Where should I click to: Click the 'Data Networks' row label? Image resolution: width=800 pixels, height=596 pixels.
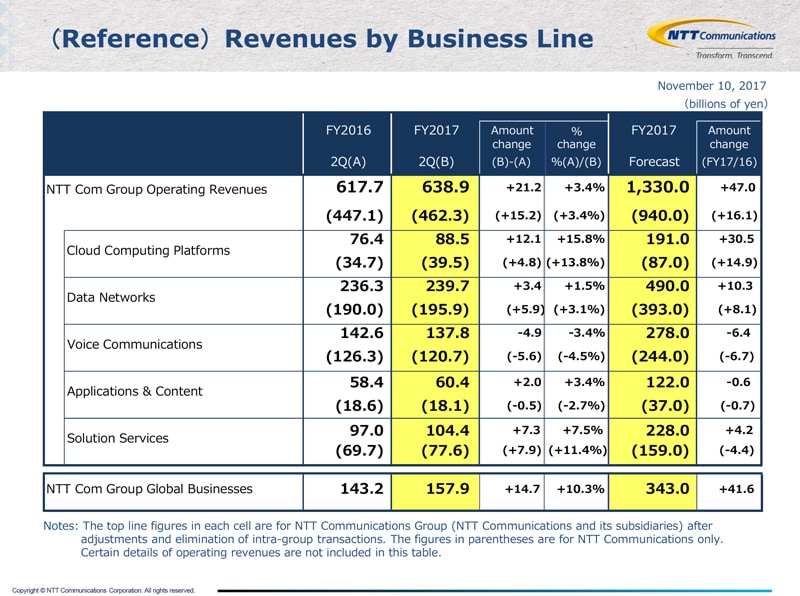pyautogui.click(x=111, y=297)
